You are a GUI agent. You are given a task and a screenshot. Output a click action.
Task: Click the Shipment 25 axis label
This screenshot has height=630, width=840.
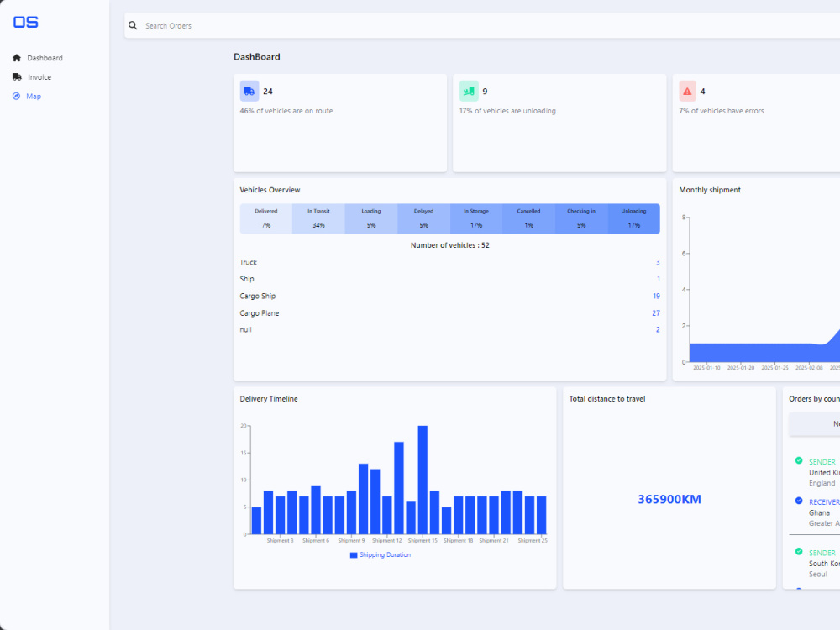pyautogui.click(x=533, y=540)
